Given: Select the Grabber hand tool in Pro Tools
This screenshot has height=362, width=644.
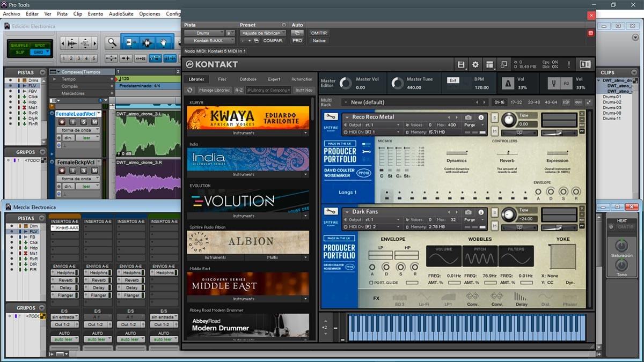Looking at the screenshot, I should [x=165, y=42].
